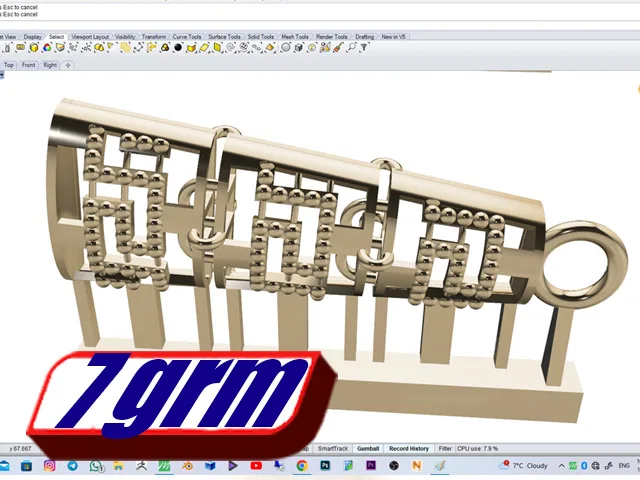The image size is (640, 480).
Task: Open the Surface Tools toolbar tab
Action: click(224, 37)
